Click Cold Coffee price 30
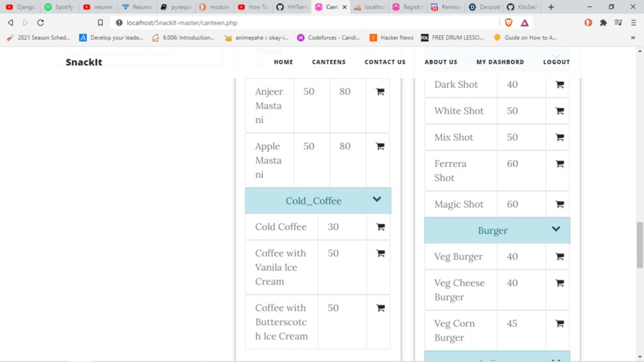Image resolution: width=644 pixels, height=362 pixels. [333, 227]
